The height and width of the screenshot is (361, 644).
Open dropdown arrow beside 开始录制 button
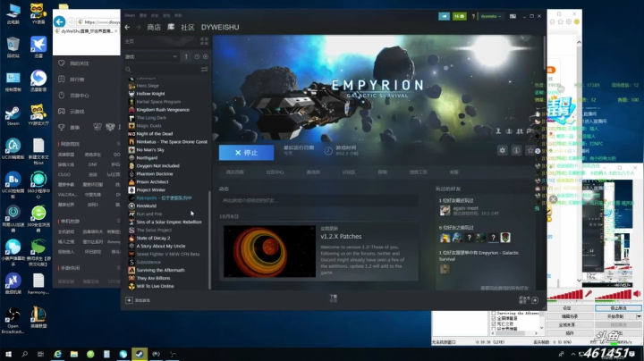pyautogui.click(x=639, y=316)
